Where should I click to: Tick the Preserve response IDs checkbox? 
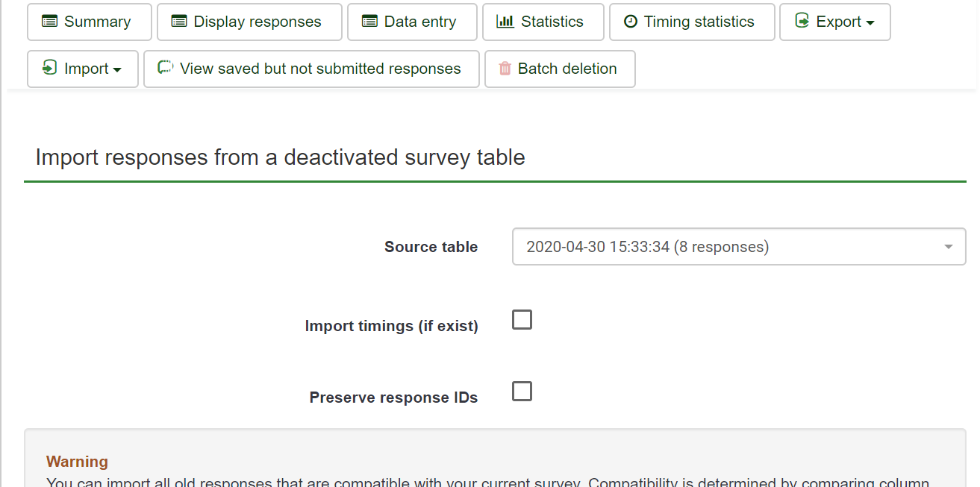[x=522, y=392]
